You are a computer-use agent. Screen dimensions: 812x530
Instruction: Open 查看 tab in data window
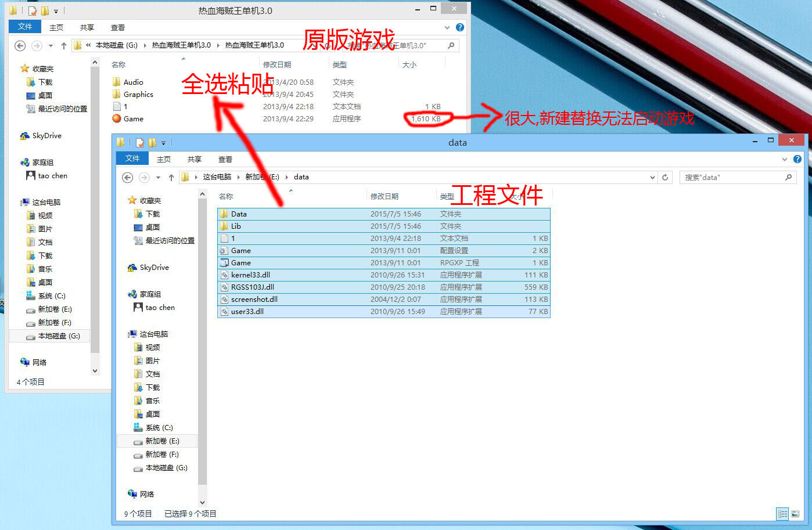pos(225,159)
